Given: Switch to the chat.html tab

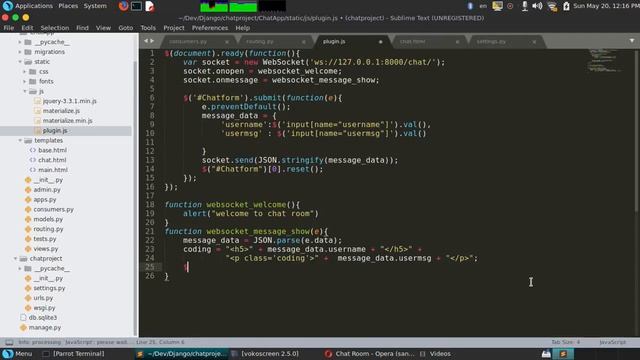Looking at the screenshot, I should click(412, 42).
